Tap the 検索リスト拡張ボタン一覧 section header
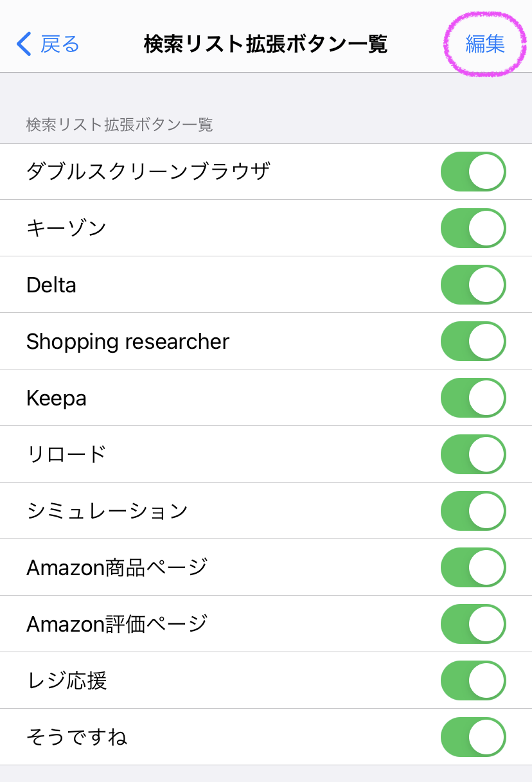The width and height of the screenshot is (532, 782). 120,125
